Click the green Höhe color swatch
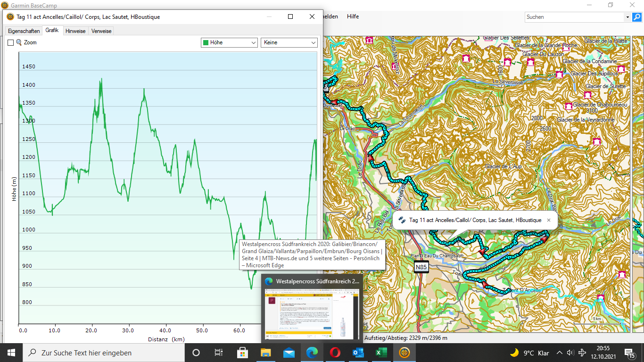Screen dimensions: 644x362 [x=206, y=42]
